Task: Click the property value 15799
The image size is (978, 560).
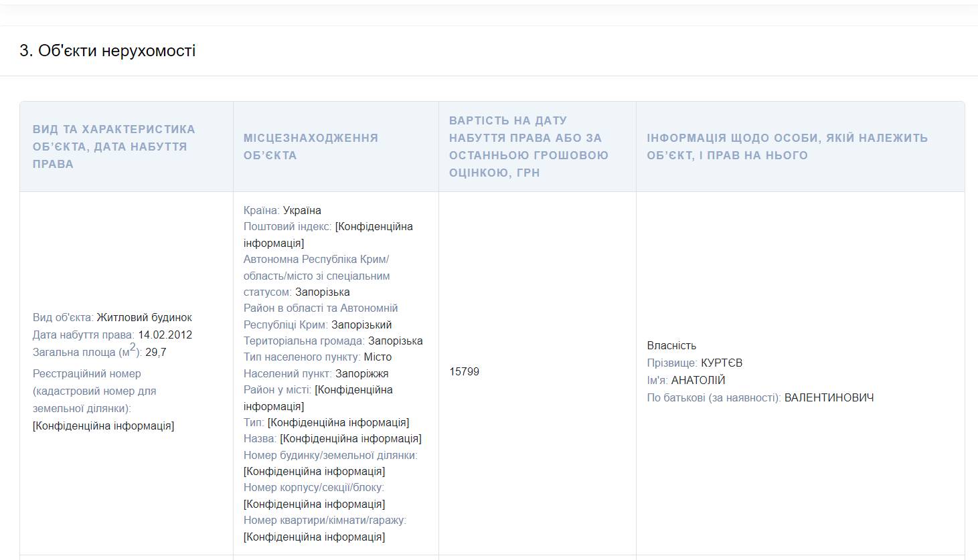Action: (464, 371)
